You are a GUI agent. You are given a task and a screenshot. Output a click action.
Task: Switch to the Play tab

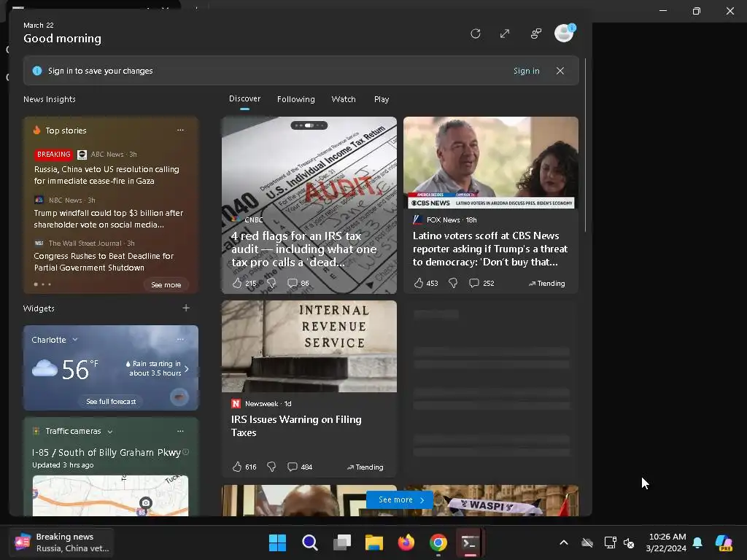coord(382,99)
